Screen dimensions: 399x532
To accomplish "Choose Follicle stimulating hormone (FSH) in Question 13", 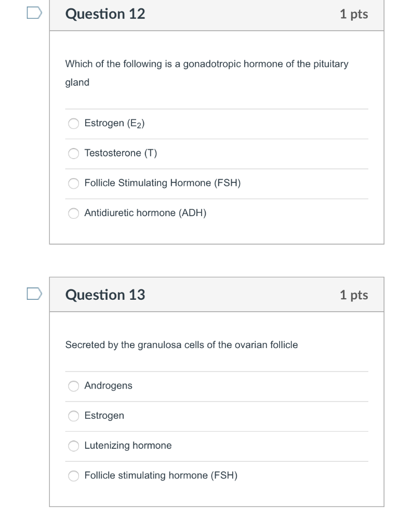I will [x=74, y=476].
